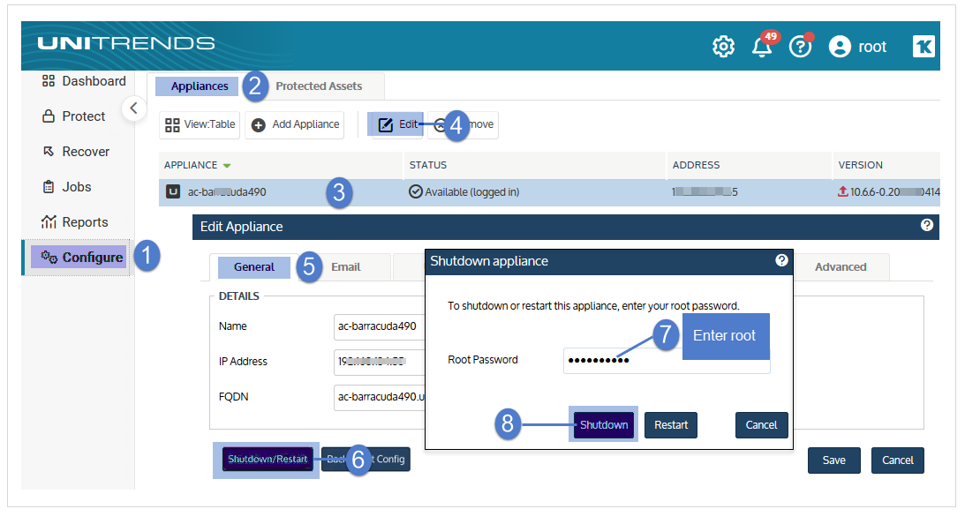Open the root user account menu

click(x=857, y=46)
